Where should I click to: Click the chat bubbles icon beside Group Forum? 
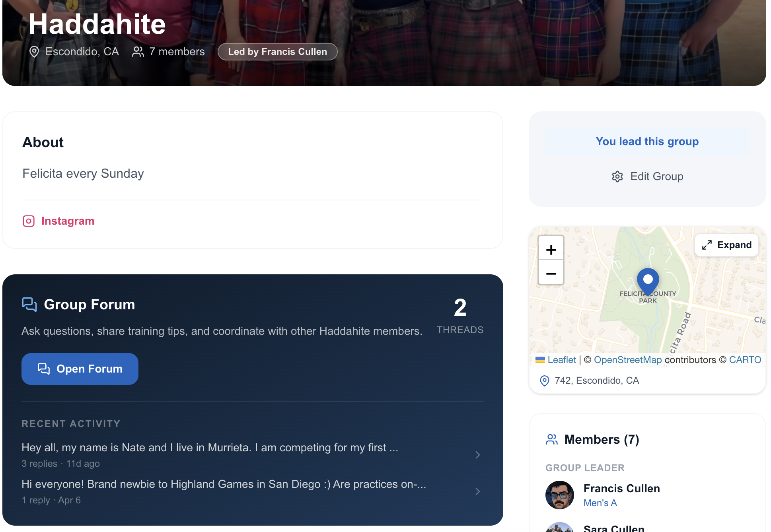(x=29, y=305)
